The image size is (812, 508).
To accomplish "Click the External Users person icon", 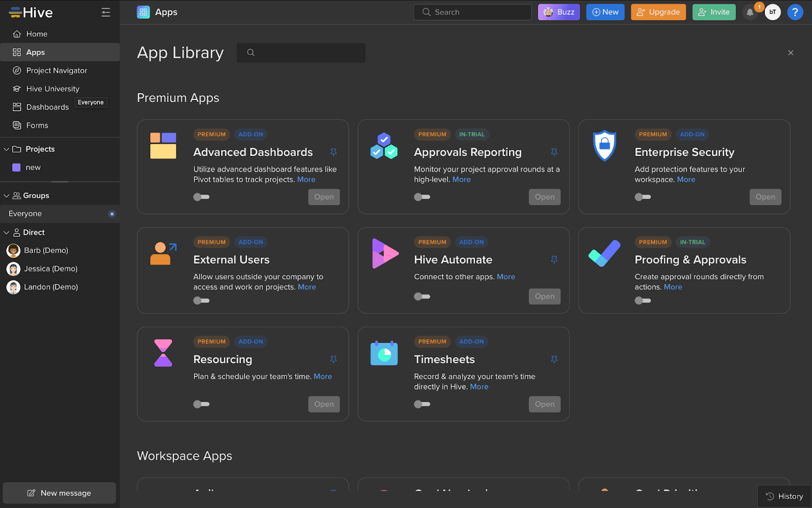I will [163, 253].
